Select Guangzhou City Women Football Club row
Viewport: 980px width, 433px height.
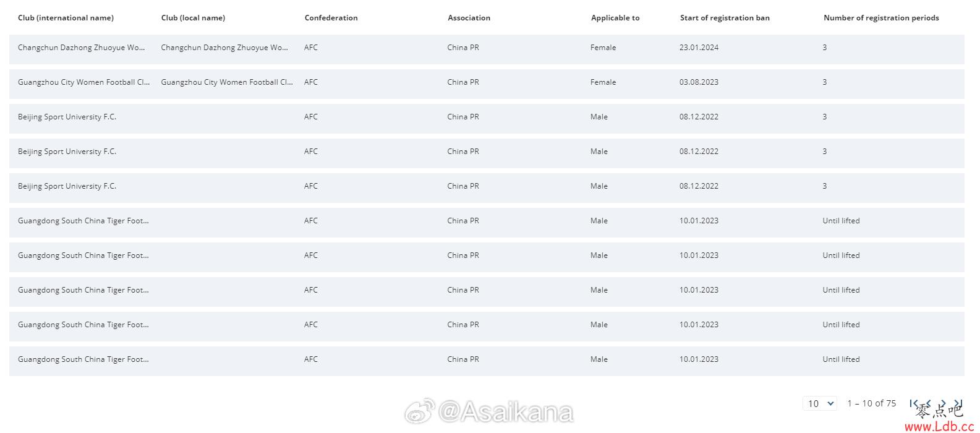coord(487,84)
